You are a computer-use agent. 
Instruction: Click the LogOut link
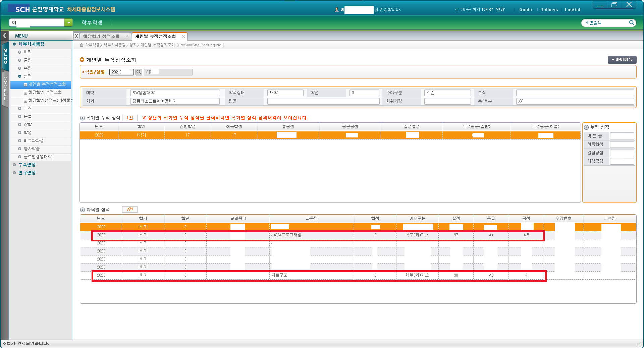(572, 10)
